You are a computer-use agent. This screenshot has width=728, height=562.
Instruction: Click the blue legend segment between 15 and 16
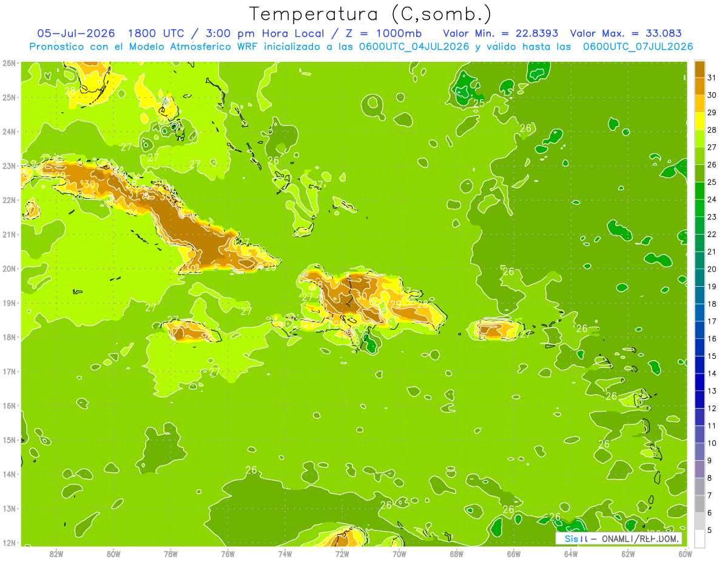click(699, 347)
